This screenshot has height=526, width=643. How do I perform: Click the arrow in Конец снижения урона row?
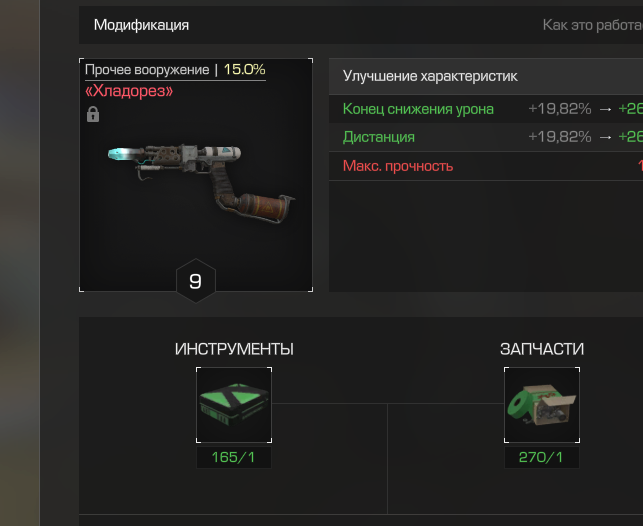[x=605, y=109]
